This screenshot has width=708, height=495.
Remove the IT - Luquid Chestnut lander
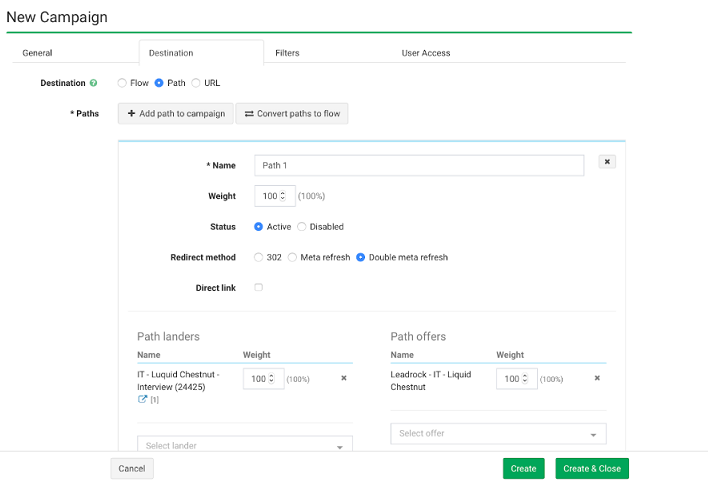point(344,378)
